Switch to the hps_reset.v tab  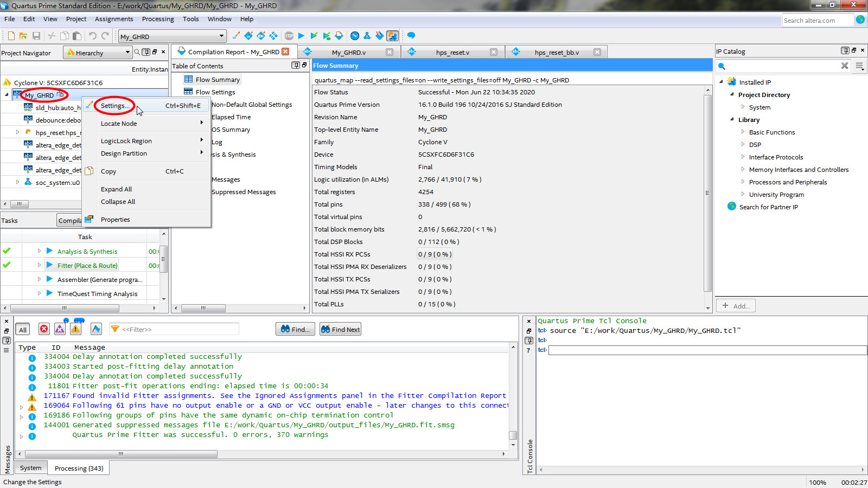452,52
